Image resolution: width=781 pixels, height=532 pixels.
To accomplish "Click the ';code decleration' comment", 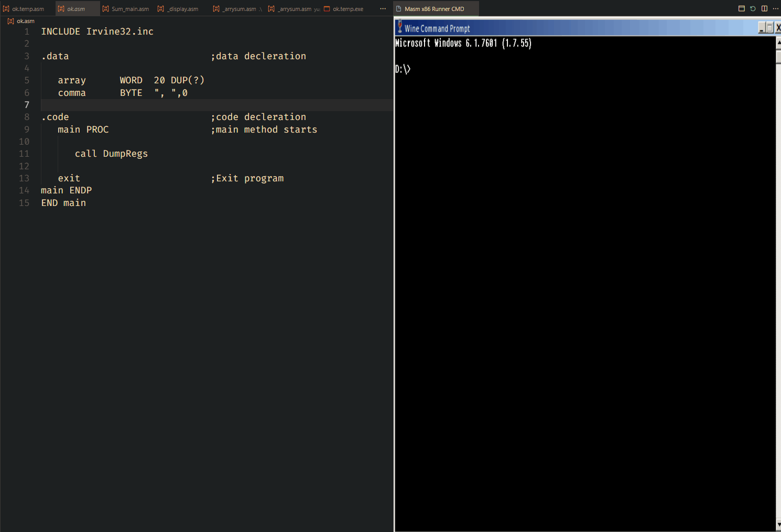I will pyautogui.click(x=258, y=117).
